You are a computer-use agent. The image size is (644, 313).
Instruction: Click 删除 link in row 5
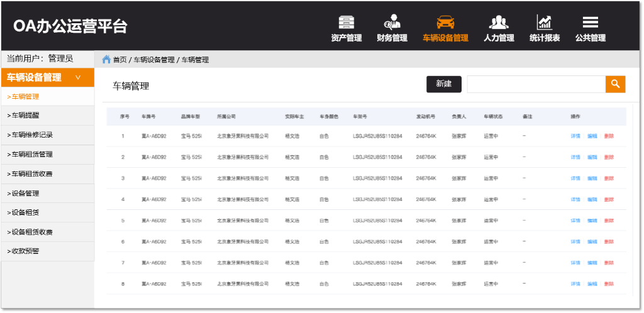tap(608, 221)
